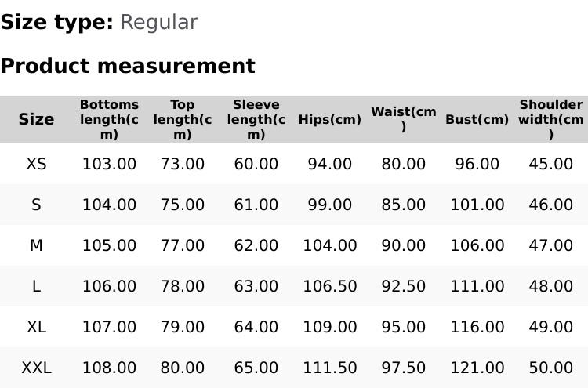Click the Waist(cm) column header

click(404, 119)
